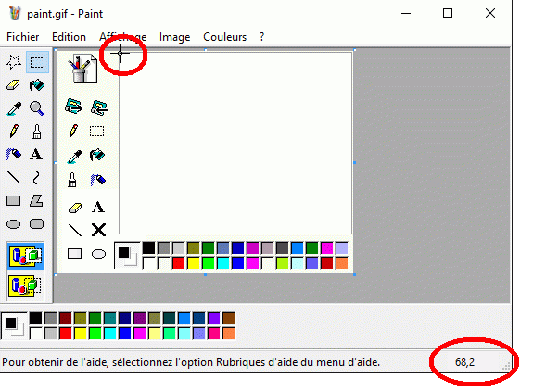The image size is (533, 392).
Task: Enable the transparent selection option below it
Action: (x=26, y=285)
